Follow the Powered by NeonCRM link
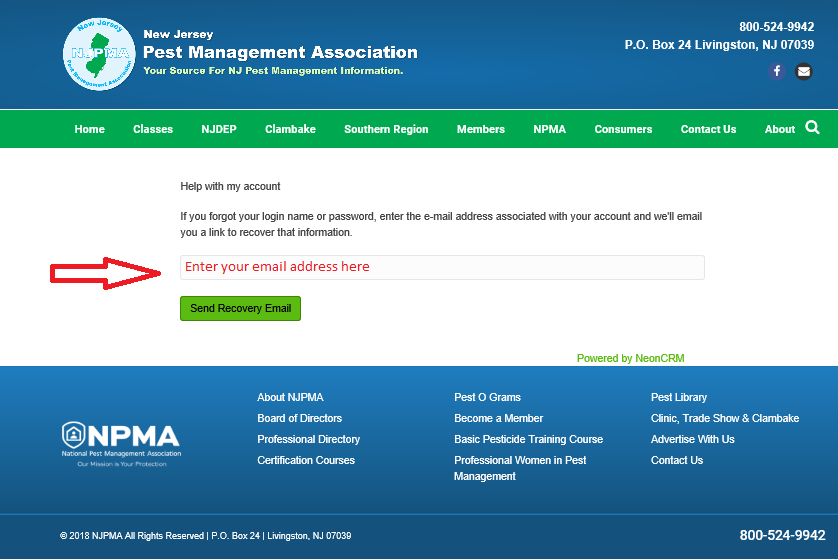838x560 pixels. pos(630,358)
